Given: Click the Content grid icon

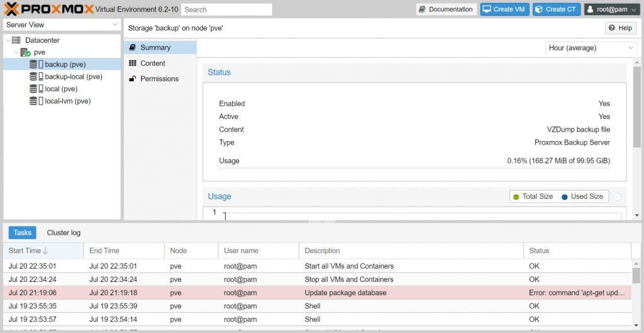Looking at the screenshot, I should point(132,64).
